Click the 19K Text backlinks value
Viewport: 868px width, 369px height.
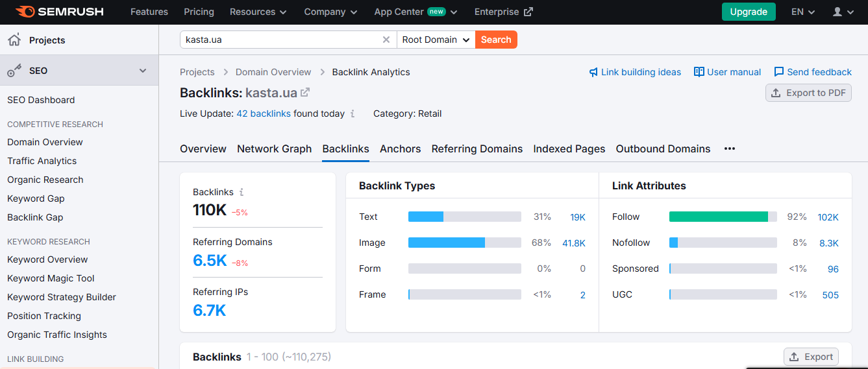point(578,217)
